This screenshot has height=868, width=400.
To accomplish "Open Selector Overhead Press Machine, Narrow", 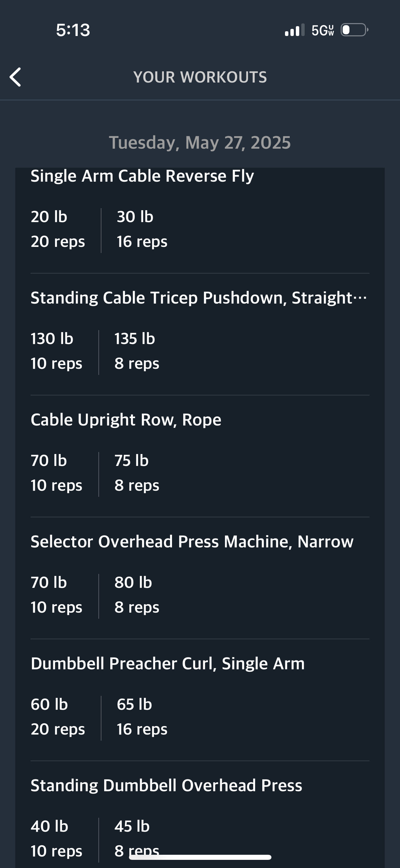I will tap(192, 542).
